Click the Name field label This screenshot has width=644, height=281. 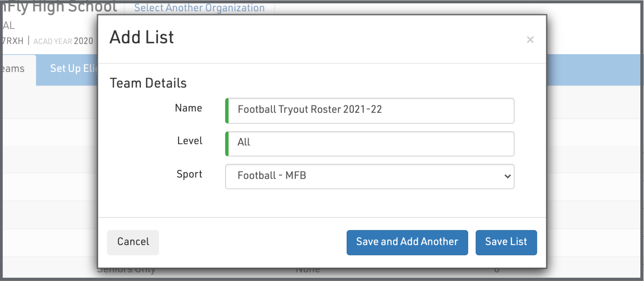189,108
